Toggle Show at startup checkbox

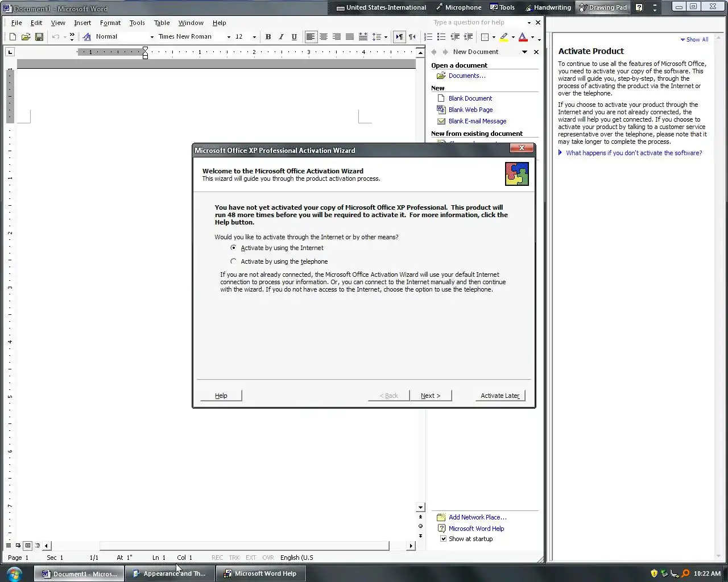click(x=443, y=539)
